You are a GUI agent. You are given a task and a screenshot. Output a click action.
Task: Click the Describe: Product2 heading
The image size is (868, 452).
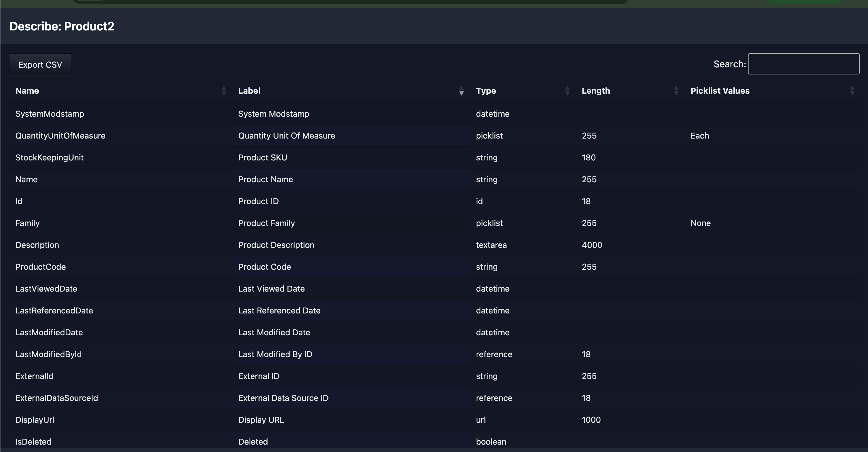[62, 26]
